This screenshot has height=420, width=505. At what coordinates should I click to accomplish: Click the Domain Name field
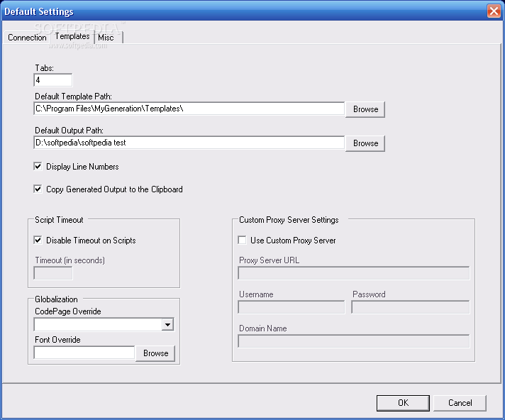354,341
